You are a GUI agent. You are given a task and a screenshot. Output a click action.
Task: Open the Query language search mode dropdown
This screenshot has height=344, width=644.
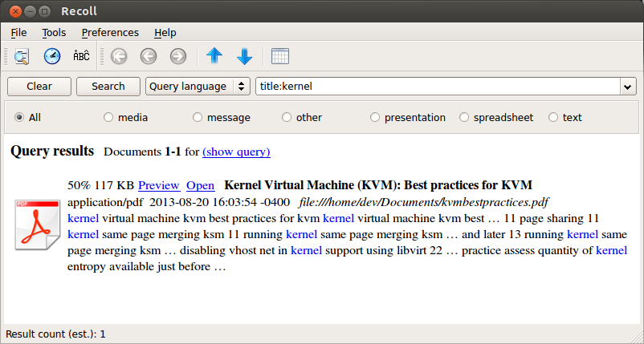coord(198,87)
